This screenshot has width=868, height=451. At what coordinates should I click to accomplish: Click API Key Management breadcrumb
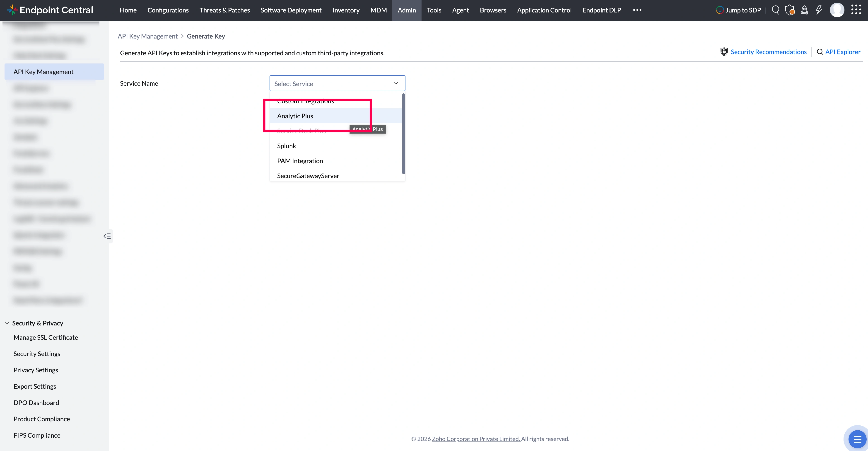pyautogui.click(x=148, y=36)
